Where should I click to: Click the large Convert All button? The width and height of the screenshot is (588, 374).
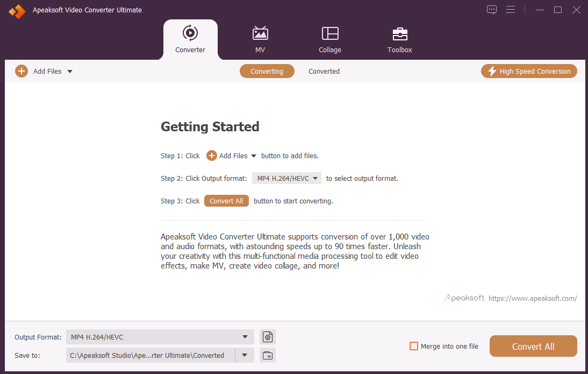pyautogui.click(x=533, y=346)
